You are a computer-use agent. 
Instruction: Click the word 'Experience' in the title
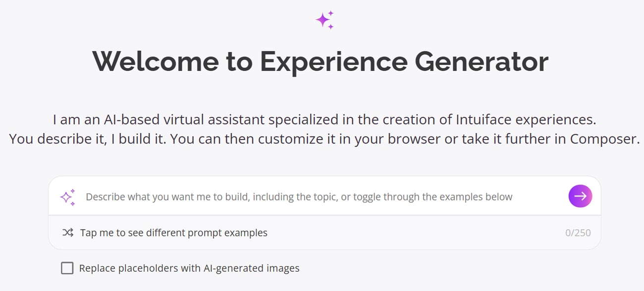coord(333,61)
